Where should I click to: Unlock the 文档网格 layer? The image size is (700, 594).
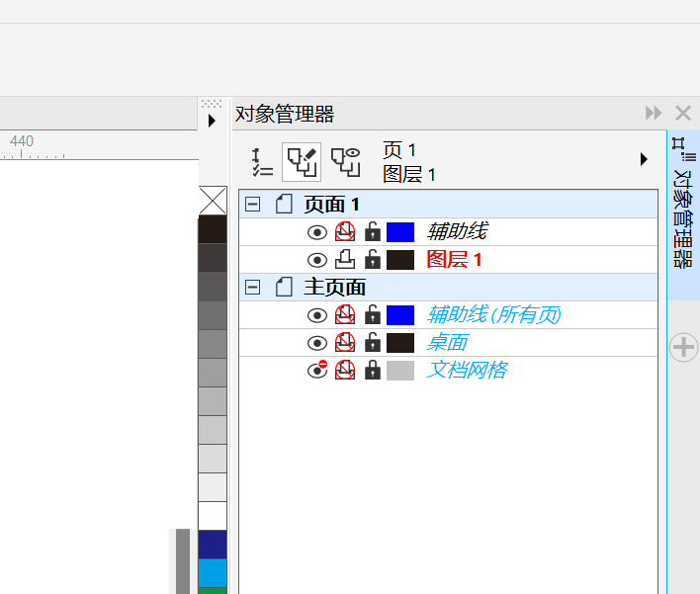373,371
